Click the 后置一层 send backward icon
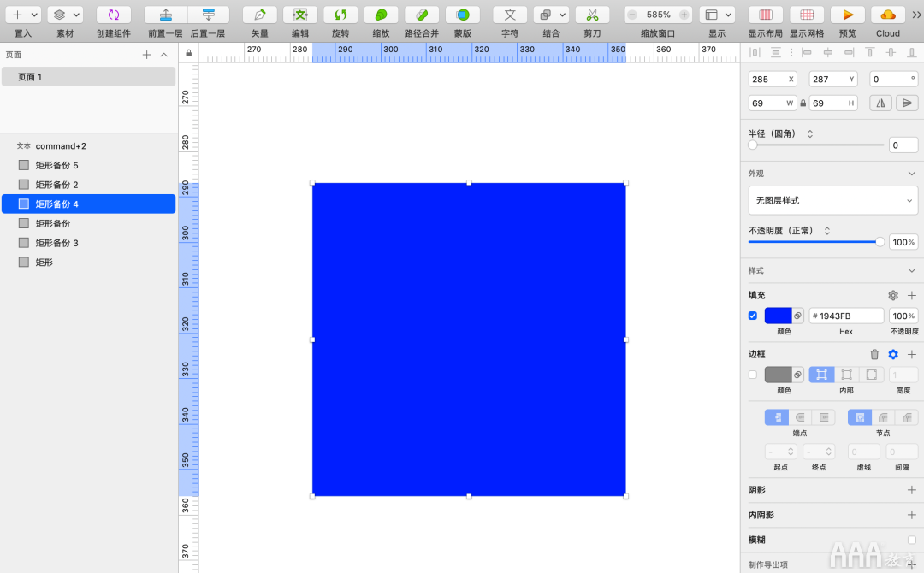 [209, 15]
